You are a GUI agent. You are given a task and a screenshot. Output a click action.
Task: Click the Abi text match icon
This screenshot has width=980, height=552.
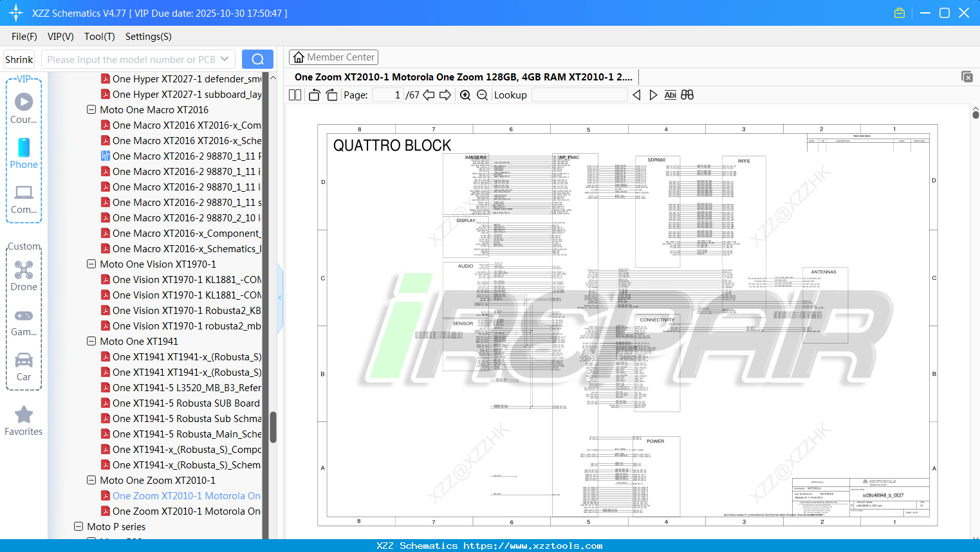670,95
